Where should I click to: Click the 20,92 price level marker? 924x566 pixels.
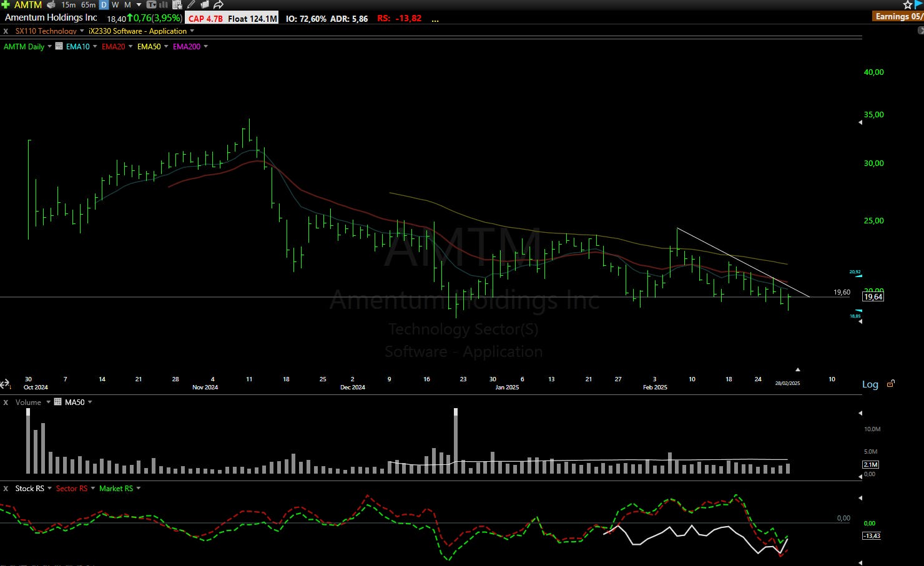pyautogui.click(x=855, y=272)
